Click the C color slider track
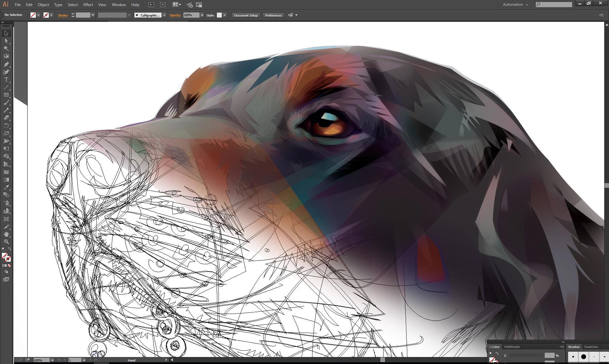Screen dimensions: 609x364 pos(526,355)
